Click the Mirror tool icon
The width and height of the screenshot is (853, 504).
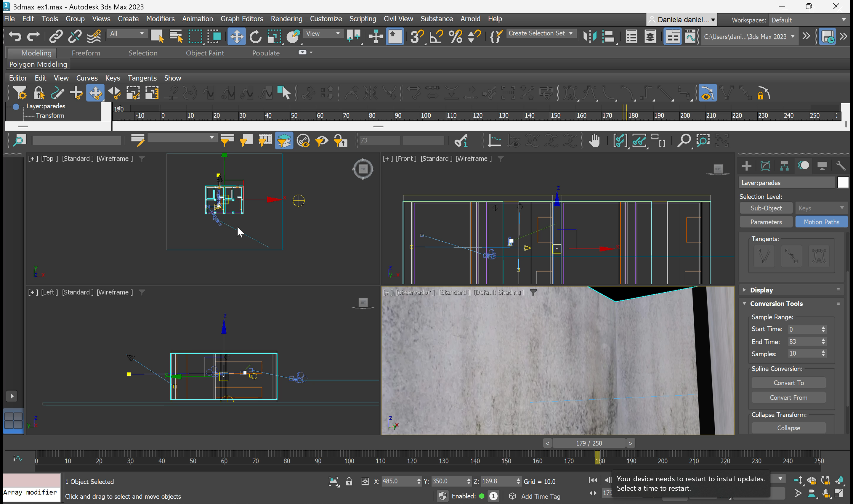(x=589, y=36)
